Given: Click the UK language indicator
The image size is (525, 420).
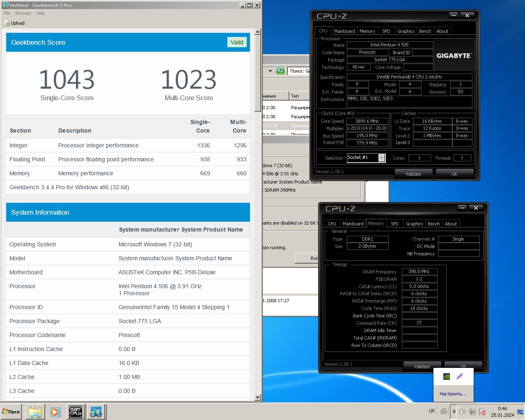Looking at the screenshot, I should [x=432, y=411].
